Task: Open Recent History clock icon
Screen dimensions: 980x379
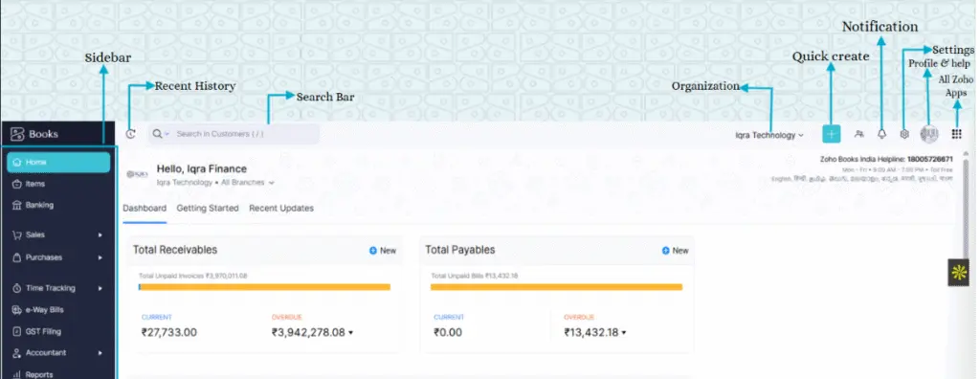Action: pos(130,134)
